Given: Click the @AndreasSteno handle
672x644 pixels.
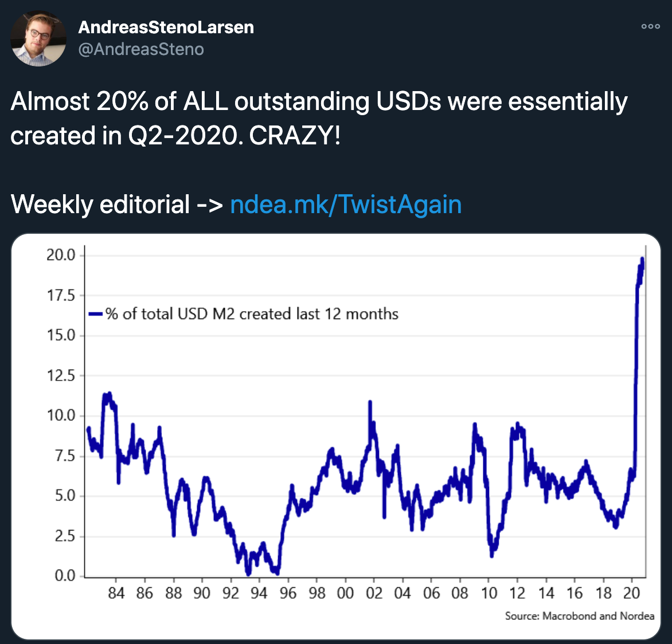Looking at the screenshot, I should click(141, 49).
